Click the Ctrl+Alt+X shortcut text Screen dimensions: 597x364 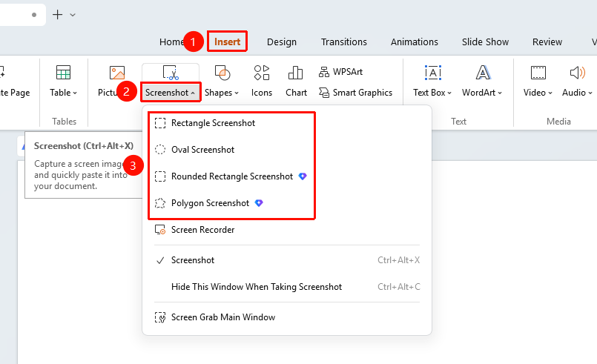(398, 260)
